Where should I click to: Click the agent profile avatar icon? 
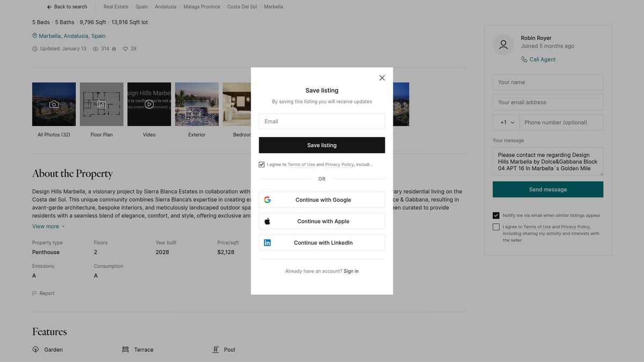503,45
